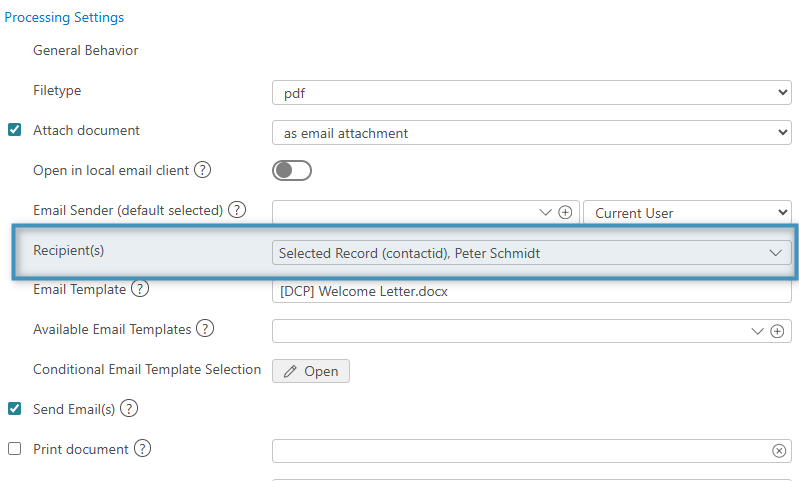Screen dimensions: 799x491
Task: Click help icon next to Email Template
Action: tap(140, 289)
